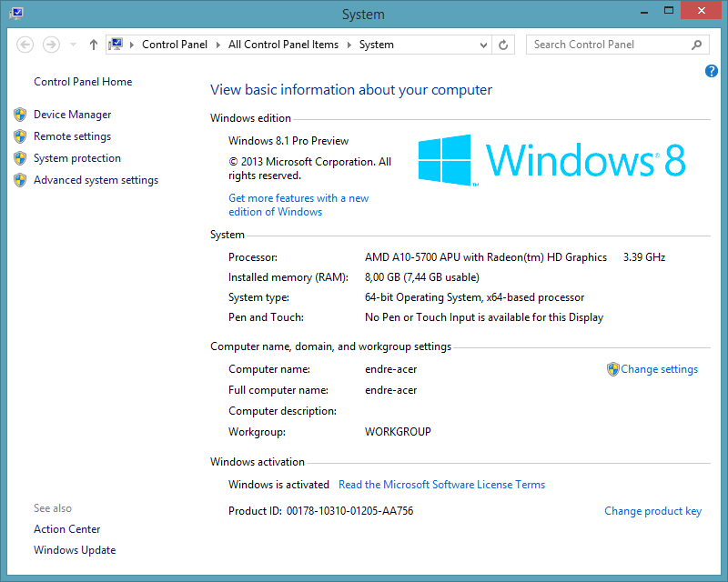This screenshot has width=728, height=582.
Task: Go up one level with Up arrow
Action: point(94,45)
